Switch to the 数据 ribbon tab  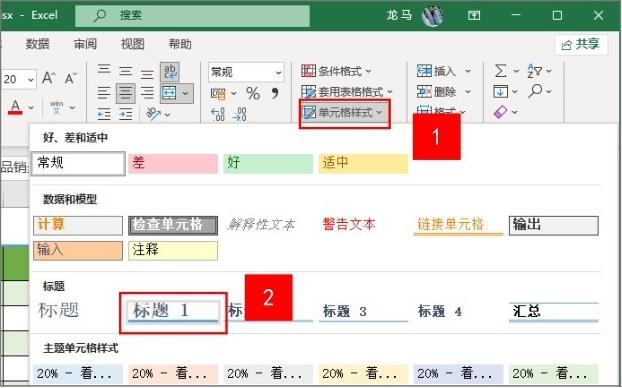click(x=38, y=44)
